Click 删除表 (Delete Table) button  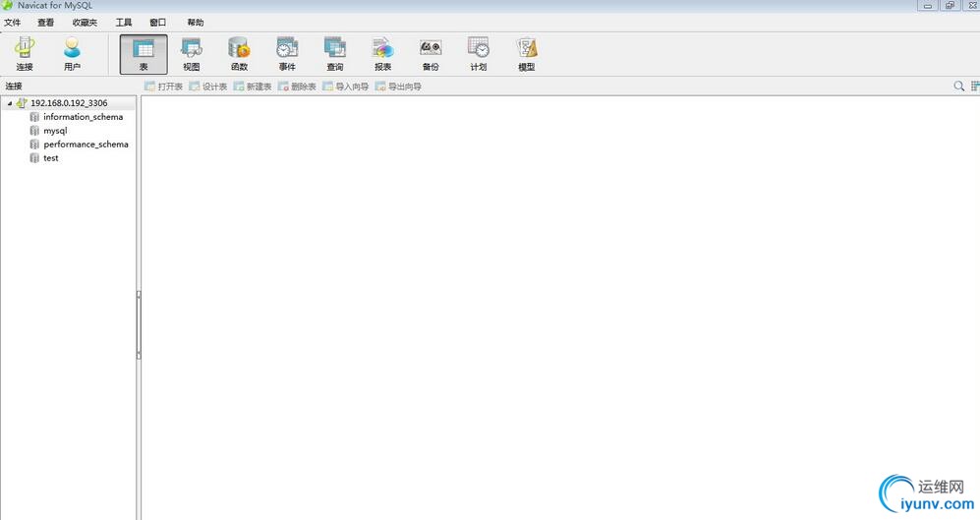point(297,87)
